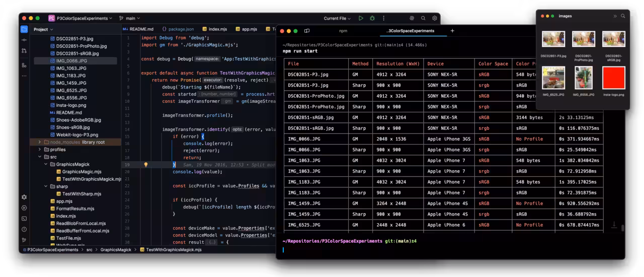
Task: Click the yellow lightbulb intention icon on line 19
Action: pos(146,165)
